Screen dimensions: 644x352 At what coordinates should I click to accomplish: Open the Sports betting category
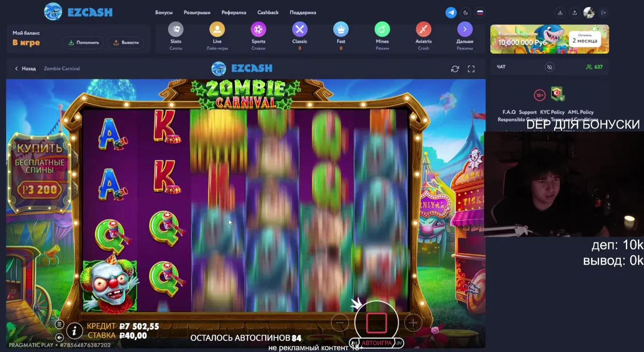point(258,29)
